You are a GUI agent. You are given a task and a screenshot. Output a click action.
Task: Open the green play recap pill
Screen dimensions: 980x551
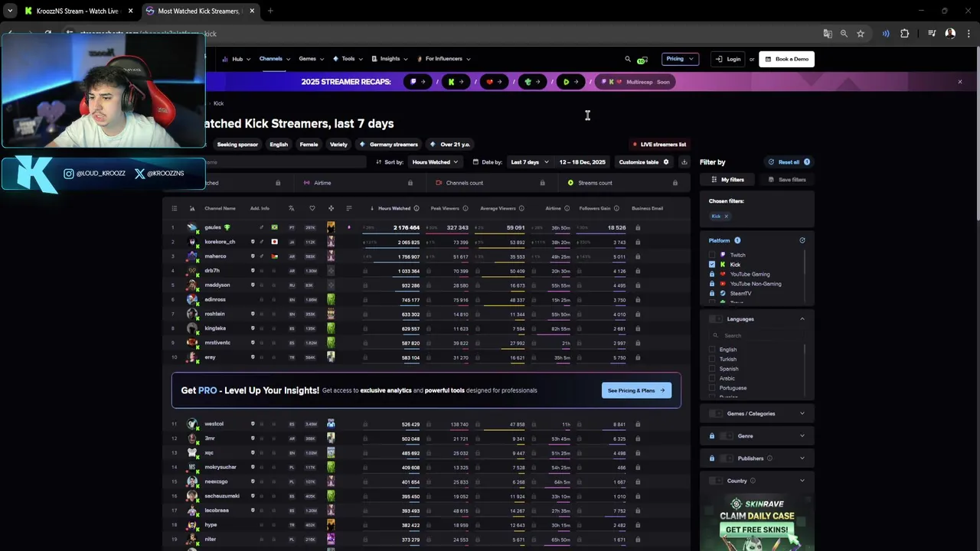[x=570, y=82]
